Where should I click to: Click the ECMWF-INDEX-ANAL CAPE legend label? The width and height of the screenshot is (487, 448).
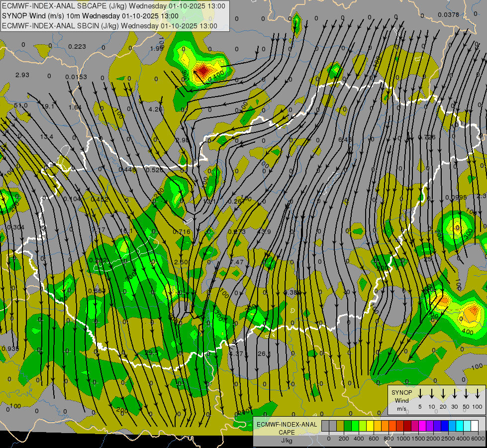click(286, 428)
